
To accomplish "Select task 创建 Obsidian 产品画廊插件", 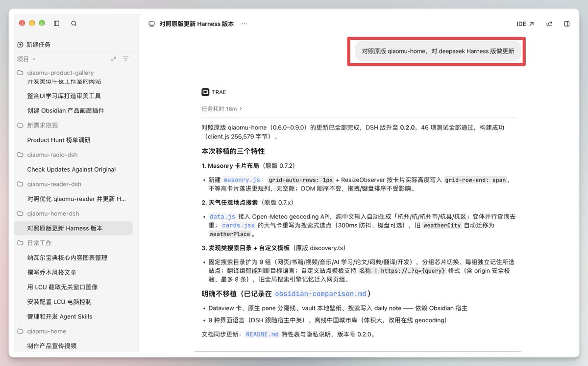I will point(66,110).
